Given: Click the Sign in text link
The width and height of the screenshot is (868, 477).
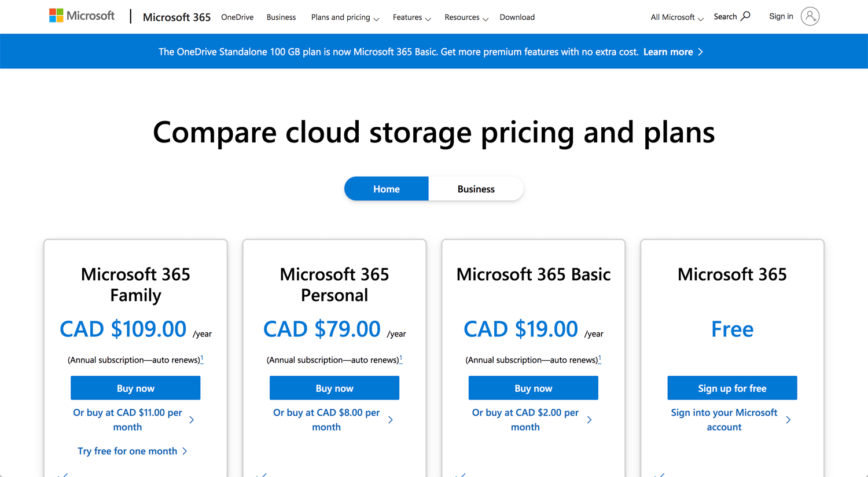Looking at the screenshot, I should coord(781,16).
